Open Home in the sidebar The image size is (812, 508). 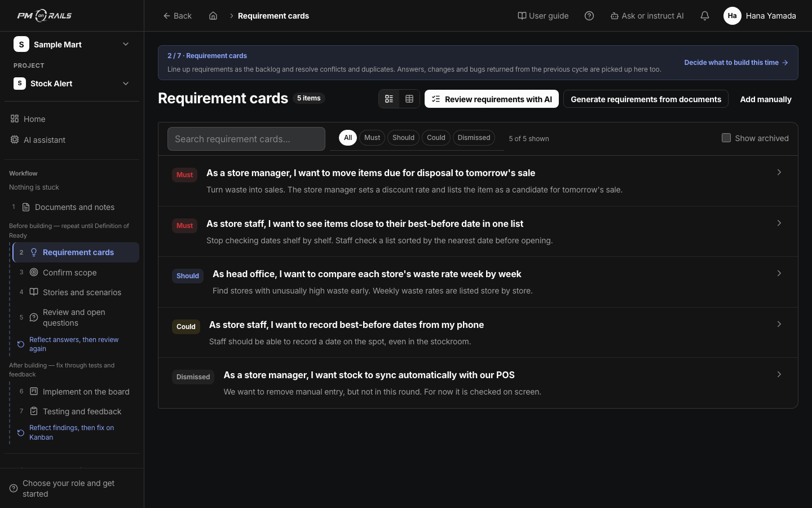[x=72, y=119]
